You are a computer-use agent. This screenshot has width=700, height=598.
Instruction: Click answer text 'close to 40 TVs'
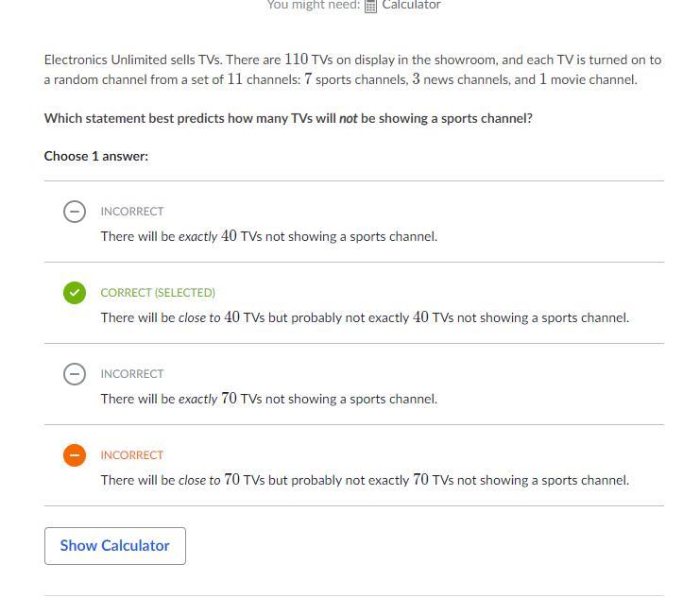point(365,317)
